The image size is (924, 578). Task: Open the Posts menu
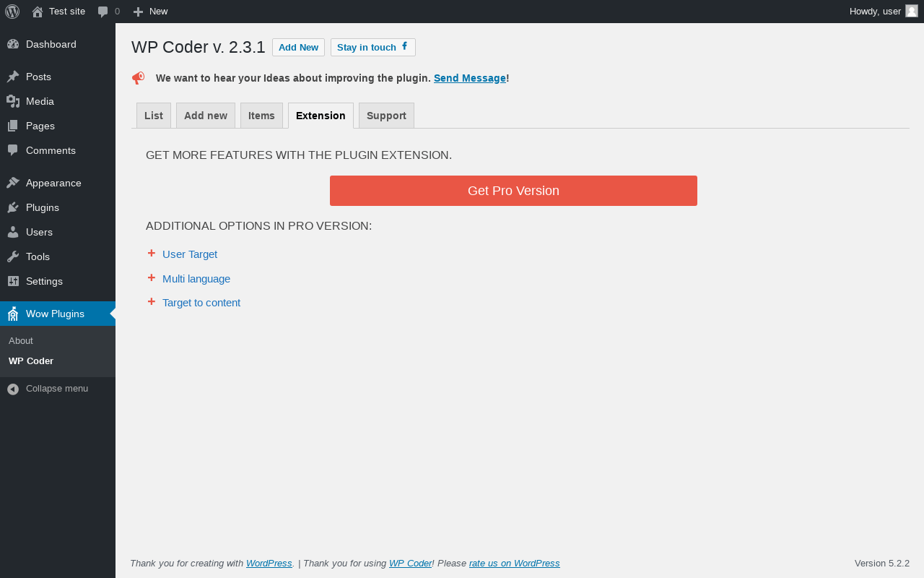pos(58,77)
